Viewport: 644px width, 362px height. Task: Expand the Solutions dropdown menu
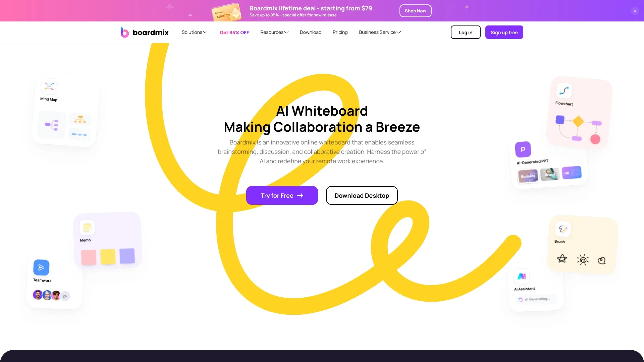coord(194,32)
